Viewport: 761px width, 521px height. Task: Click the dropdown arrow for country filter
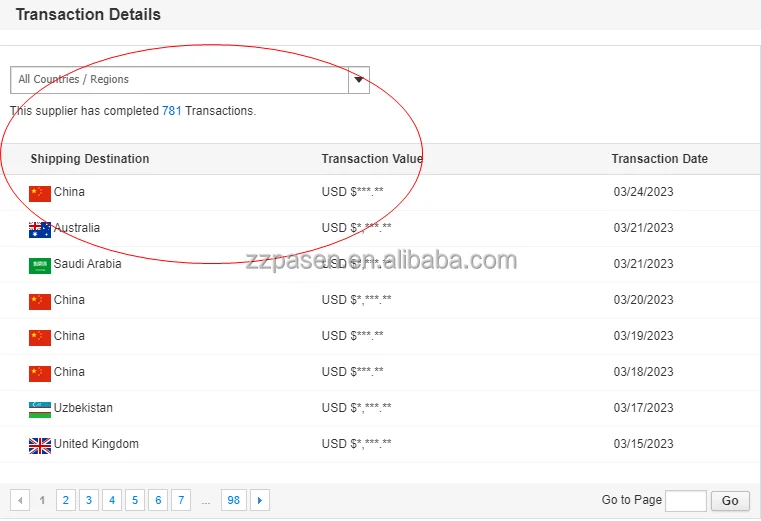coord(359,80)
